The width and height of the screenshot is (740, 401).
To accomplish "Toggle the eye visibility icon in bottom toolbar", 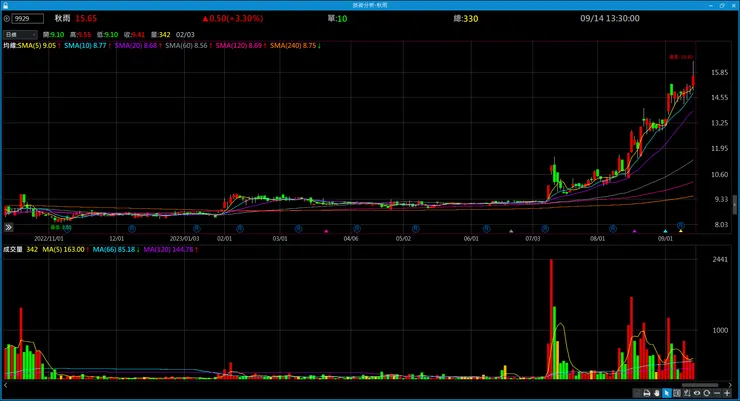I will pyautogui.click(x=697, y=393).
